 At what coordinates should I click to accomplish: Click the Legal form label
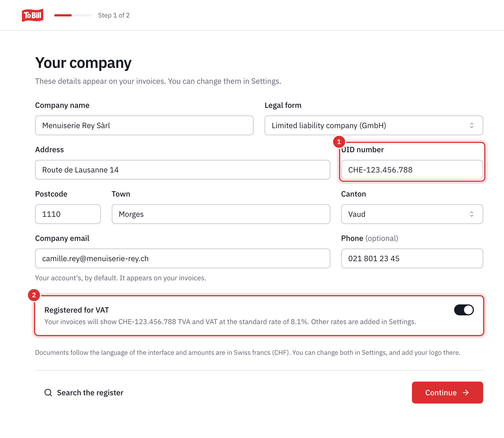tap(283, 105)
